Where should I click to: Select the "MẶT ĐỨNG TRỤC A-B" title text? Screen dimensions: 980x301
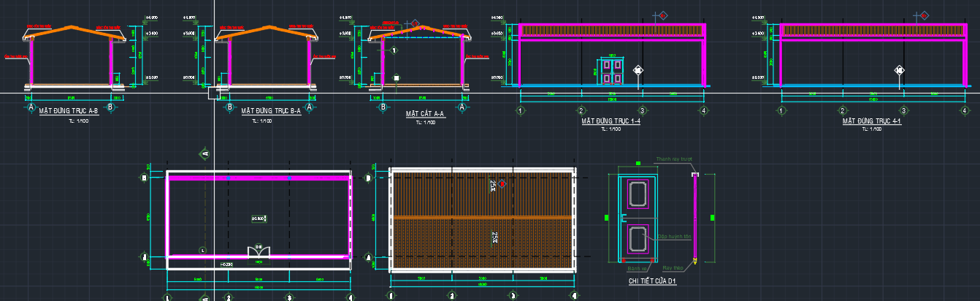pos(70,112)
